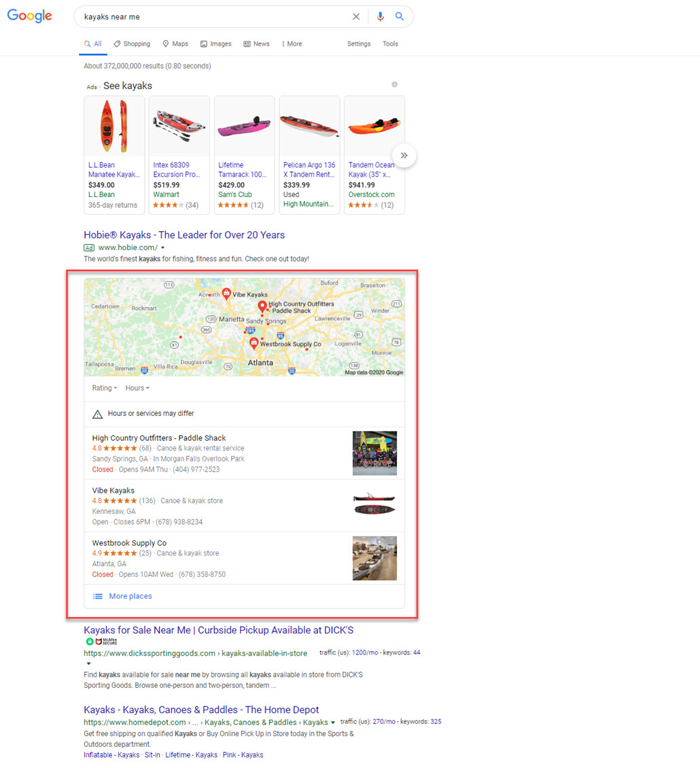Open the L.L.Bean Manatee Kayak ad image
Screen dimensions: 700x768
pos(114,126)
